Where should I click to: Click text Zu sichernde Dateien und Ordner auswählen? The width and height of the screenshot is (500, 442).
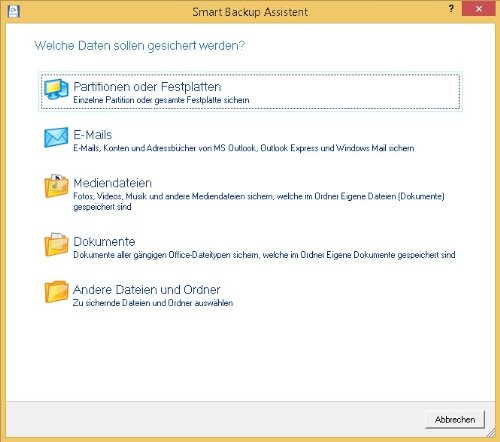153,303
